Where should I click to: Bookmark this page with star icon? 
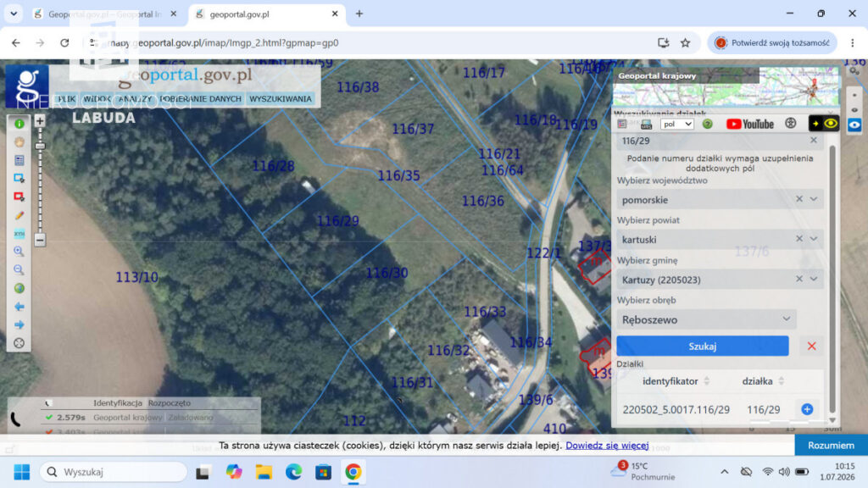tap(685, 42)
